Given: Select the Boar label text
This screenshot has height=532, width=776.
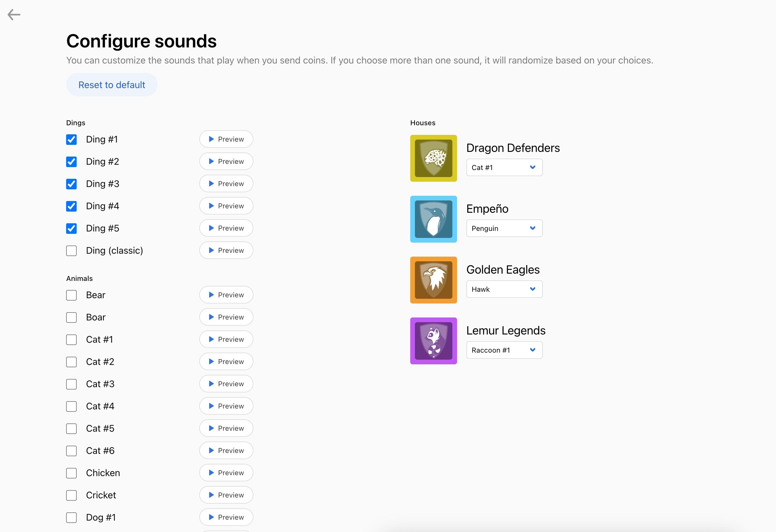Looking at the screenshot, I should click(x=96, y=317).
